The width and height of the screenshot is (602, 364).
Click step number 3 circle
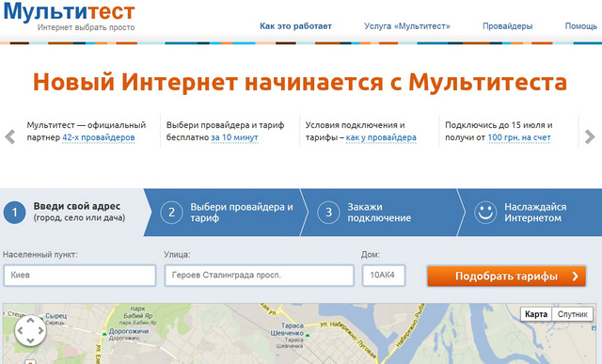[x=328, y=213]
